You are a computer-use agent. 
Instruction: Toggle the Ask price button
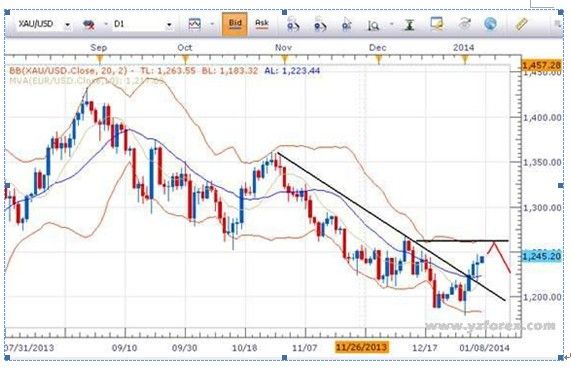[x=262, y=24]
